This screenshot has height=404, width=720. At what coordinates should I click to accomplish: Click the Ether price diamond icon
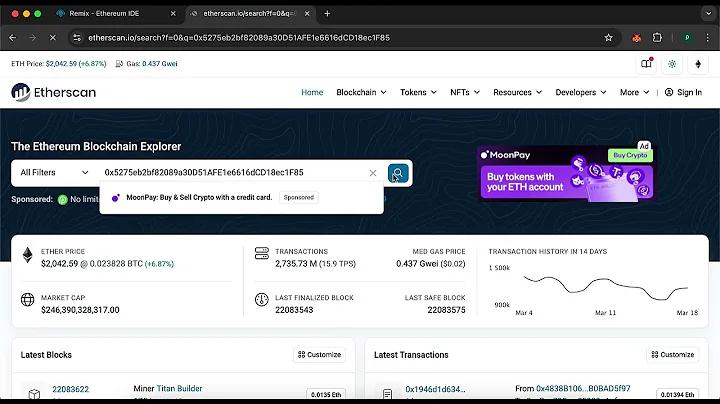28,255
